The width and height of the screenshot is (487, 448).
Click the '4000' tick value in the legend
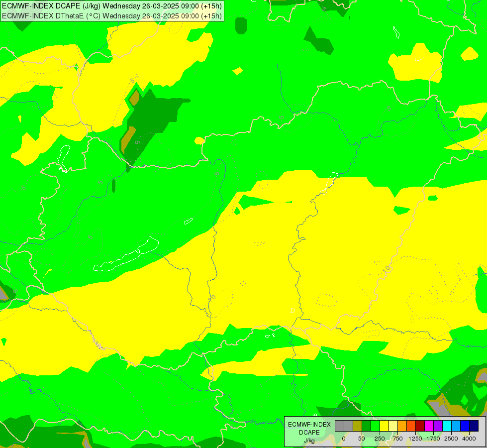[469, 439]
